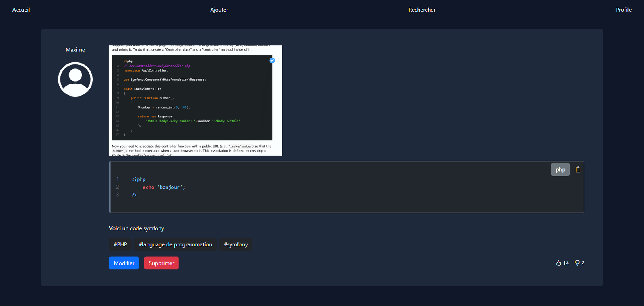Delete the post with Supprimer
The width and height of the screenshot is (644, 306).
point(161,263)
